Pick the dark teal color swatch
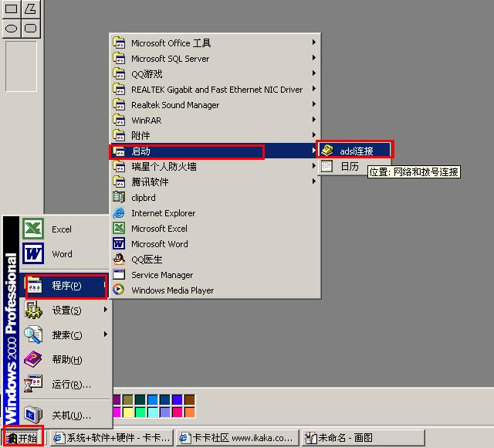The width and height of the screenshot is (494, 448). (140, 400)
